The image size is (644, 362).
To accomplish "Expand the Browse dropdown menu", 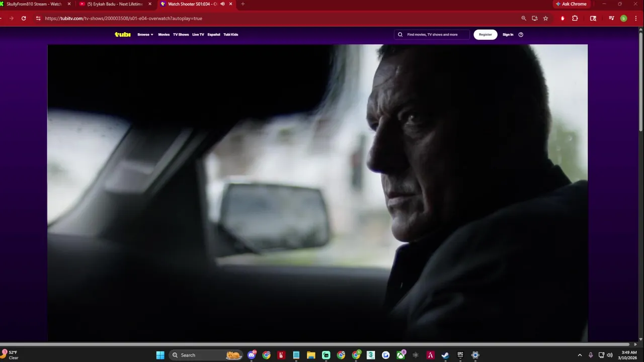I will (x=145, y=35).
